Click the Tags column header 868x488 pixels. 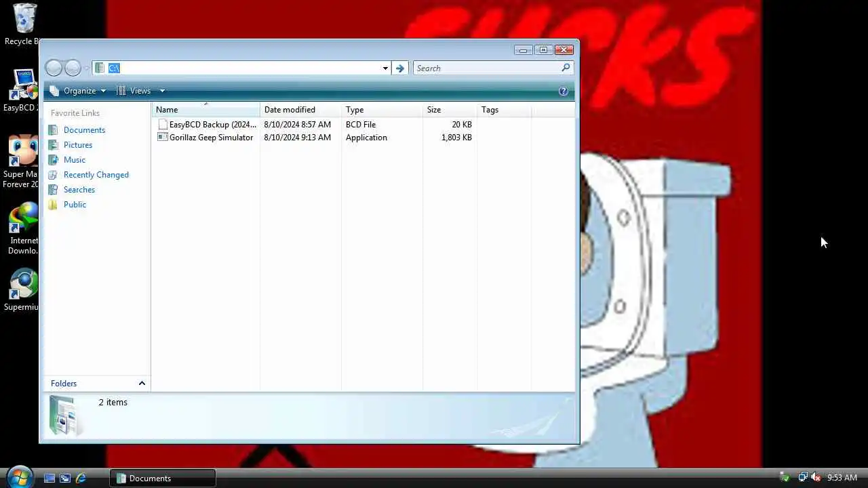[x=505, y=109]
